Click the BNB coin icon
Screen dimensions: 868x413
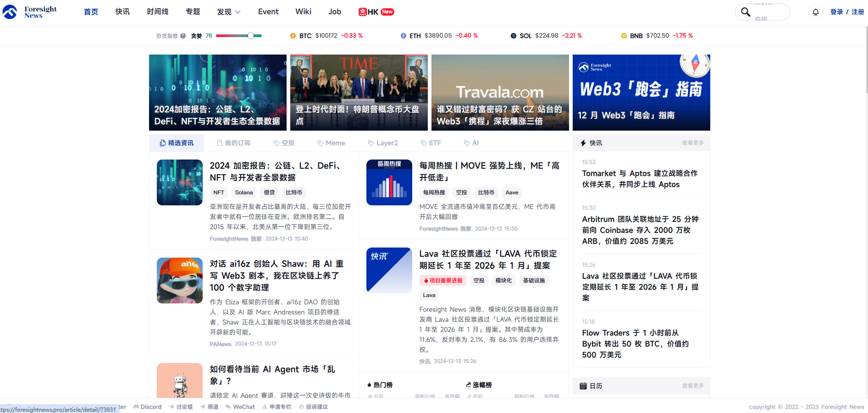[624, 36]
